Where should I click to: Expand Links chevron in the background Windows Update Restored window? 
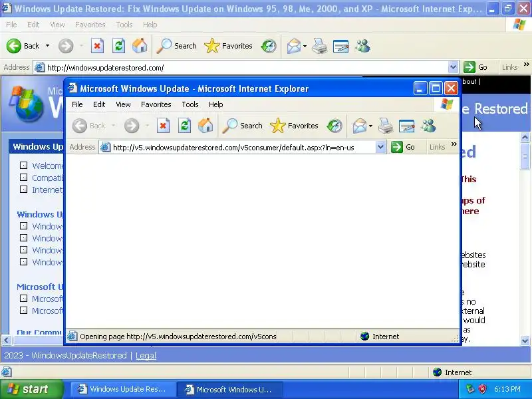(527, 64)
